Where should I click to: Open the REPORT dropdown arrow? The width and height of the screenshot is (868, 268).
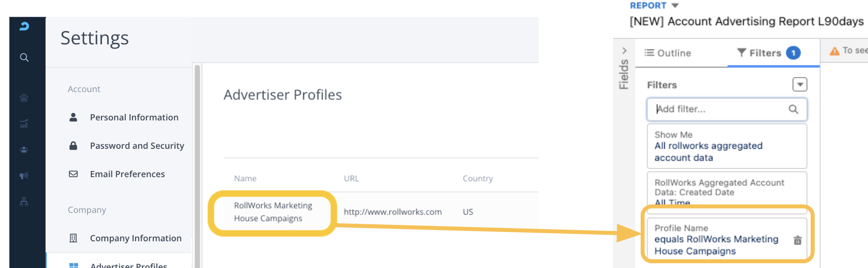[675, 6]
